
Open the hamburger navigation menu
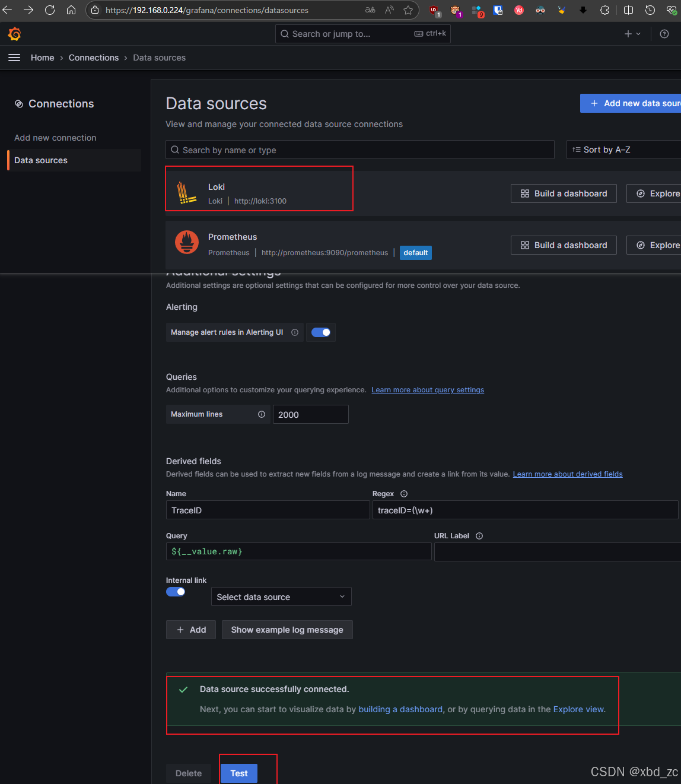tap(14, 58)
